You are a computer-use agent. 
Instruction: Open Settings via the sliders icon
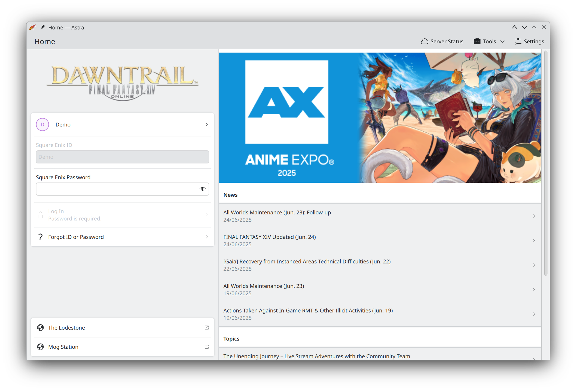518,41
